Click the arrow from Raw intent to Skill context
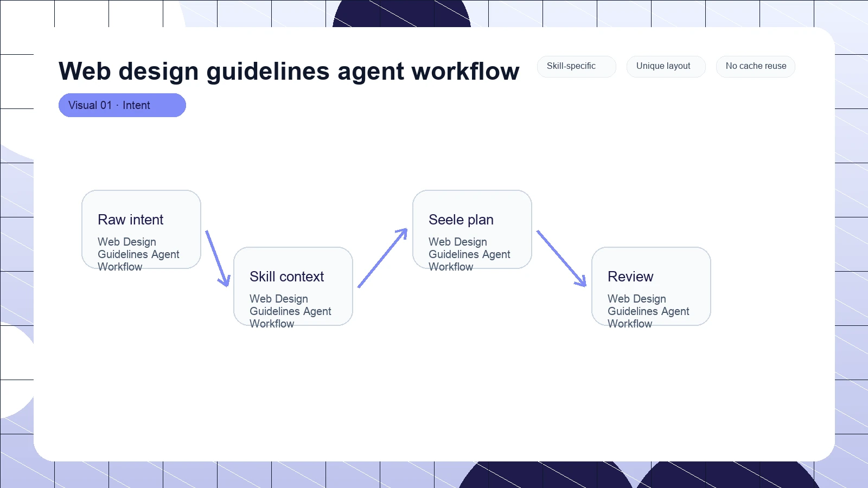This screenshot has width=868, height=488. coord(218,259)
